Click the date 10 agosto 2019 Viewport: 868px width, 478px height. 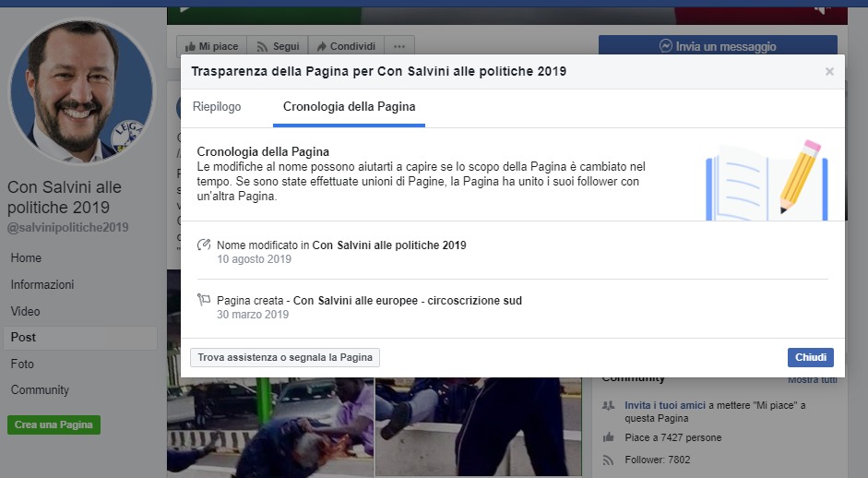(254, 259)
